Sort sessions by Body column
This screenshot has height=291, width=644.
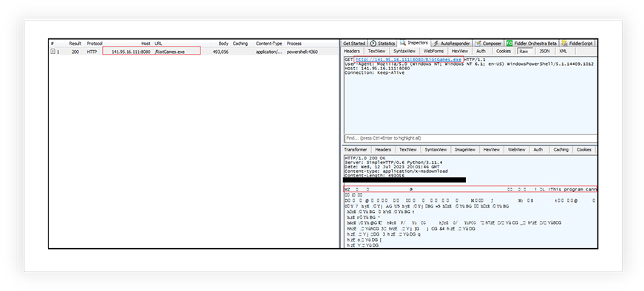(x=223, y=44)
